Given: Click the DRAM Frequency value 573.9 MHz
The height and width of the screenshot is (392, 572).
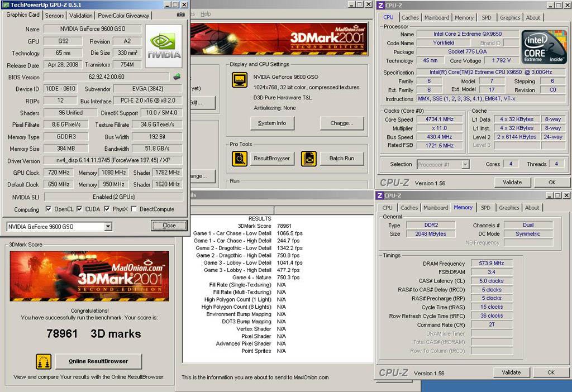Looking at the screenshot, I should tap(492, 263).
